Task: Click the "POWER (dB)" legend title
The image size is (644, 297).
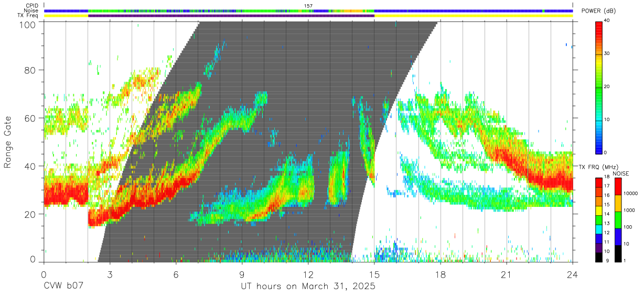Action: [599, 11]
